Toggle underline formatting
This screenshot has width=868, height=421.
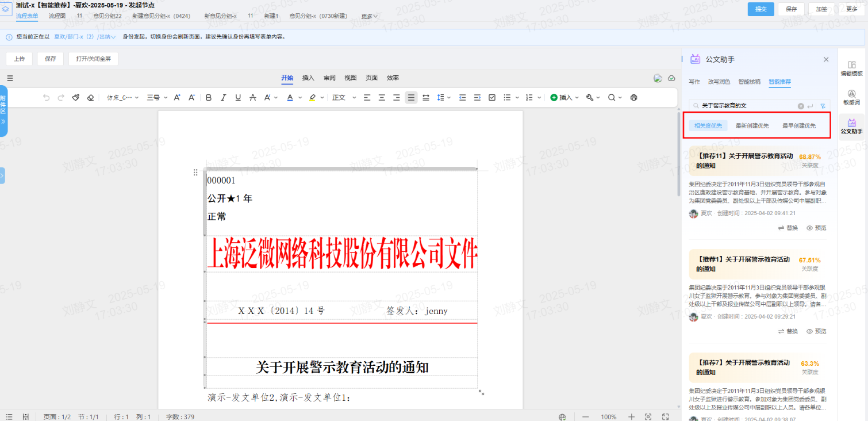coord(238,98)
